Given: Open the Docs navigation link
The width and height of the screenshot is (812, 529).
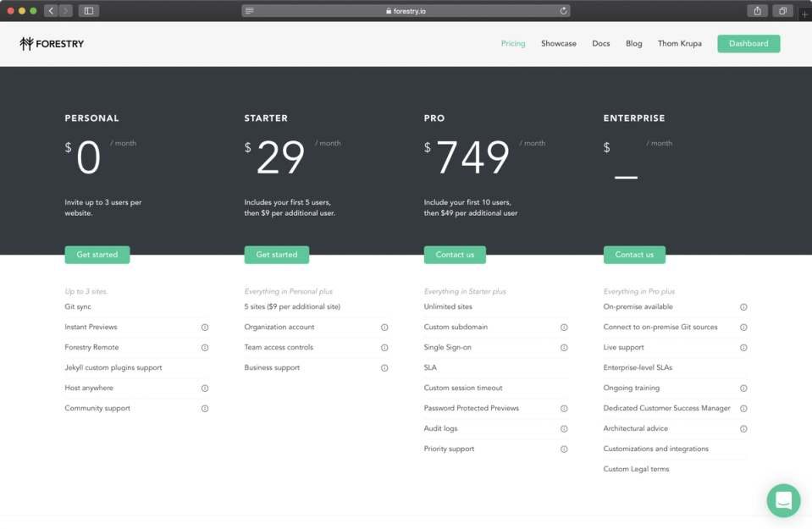Looking at the screenshot, I should 600,43.
